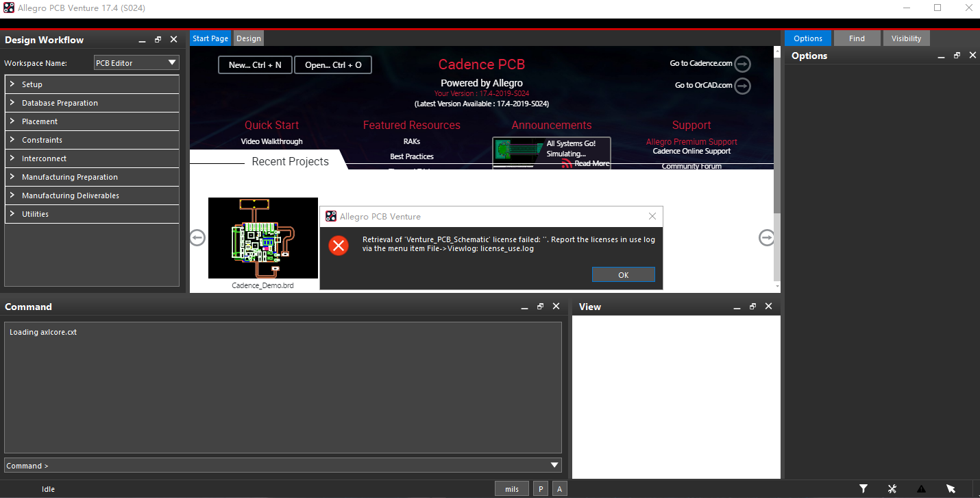Click the Go to OrCAD.com arrow icon
This screenshot has height=498, width=980.
[742, 86]
